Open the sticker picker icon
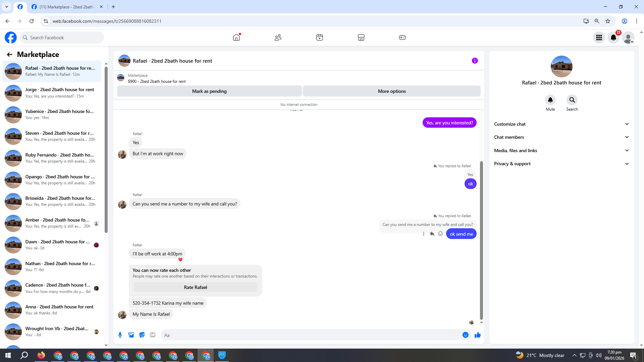This screenshot has height=362, width=644. (x=142, y=335)
